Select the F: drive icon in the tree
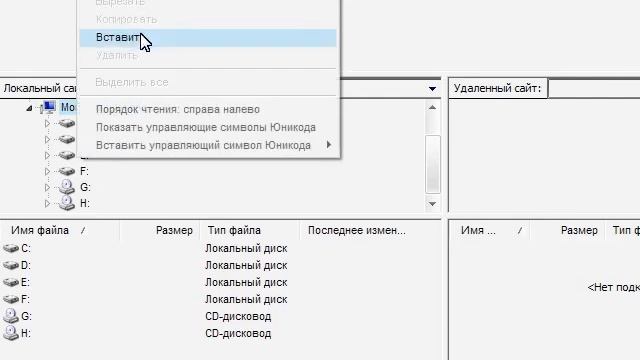The height and width of the screenshot is (360, 640). point(67,171)
